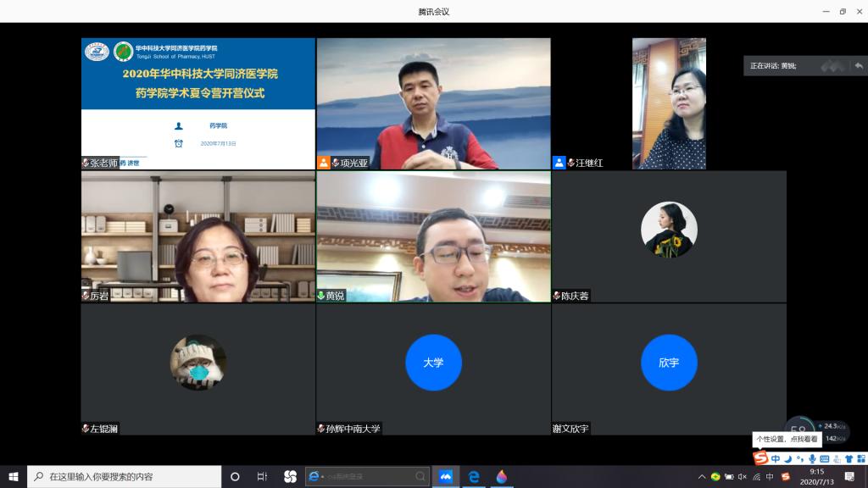The height and width of the screenshot is (488, 868).
Task: Click the Sogou input method S icon
Action: (x=761, y=458)
